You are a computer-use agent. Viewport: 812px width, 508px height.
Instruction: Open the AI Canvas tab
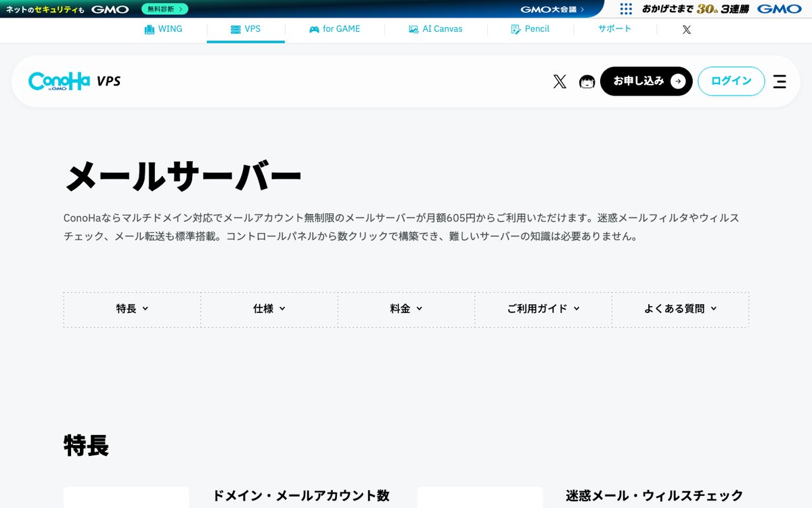click(436, 29)
